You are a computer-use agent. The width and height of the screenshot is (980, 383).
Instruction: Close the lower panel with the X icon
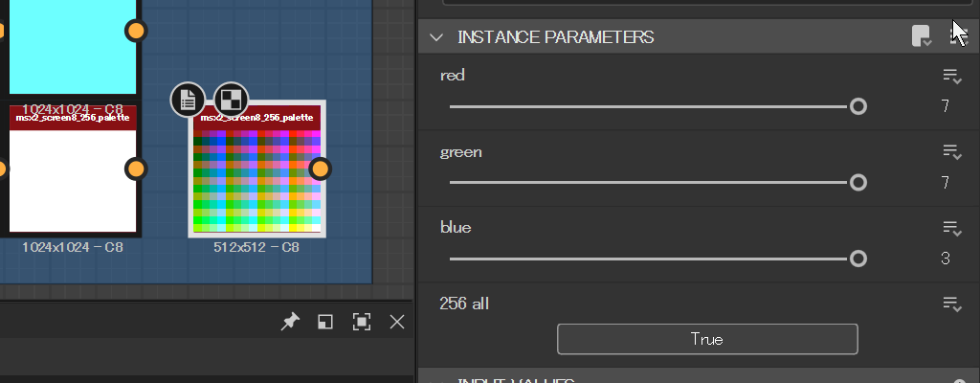coord(397,323)
